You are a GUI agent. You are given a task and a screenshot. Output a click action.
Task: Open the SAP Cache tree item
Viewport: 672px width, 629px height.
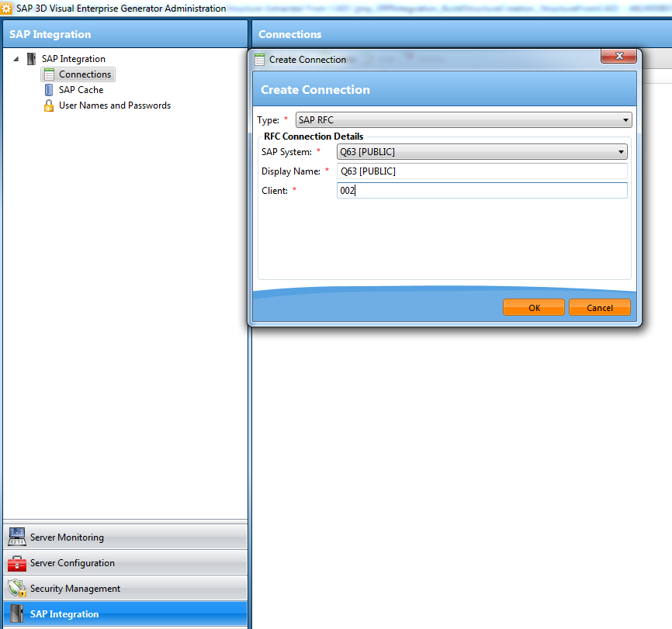click(x=81, y=90)
